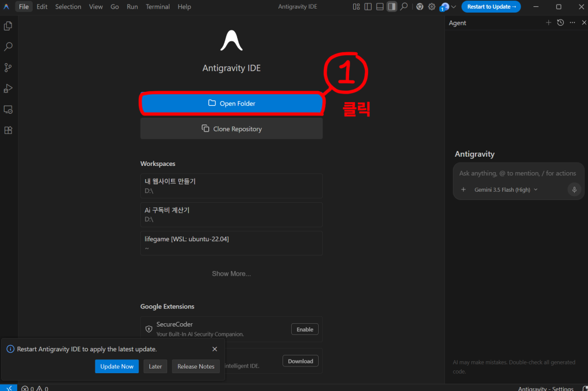The image size is (588, 391).
Task: Click the Clone Repository button
Action: point(231,129)
